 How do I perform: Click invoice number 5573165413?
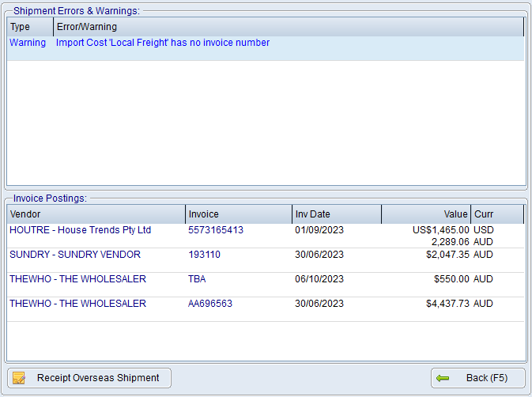pyautogui.click(x=216, y=230)
